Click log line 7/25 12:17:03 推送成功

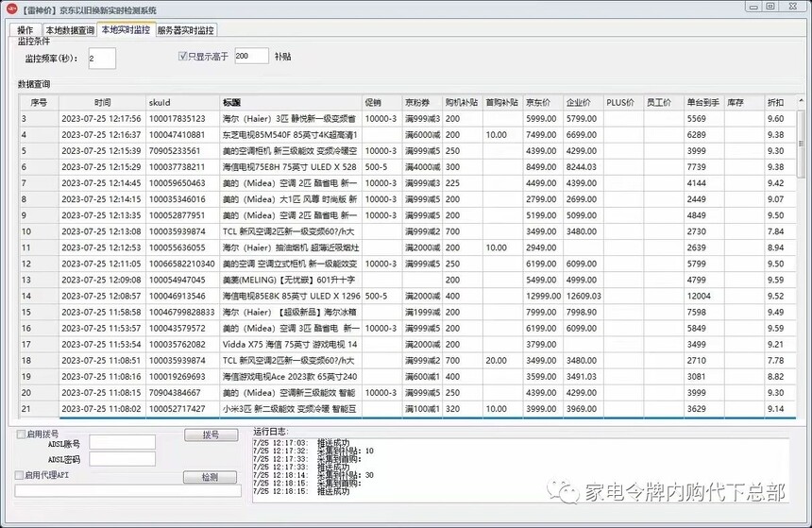(x=301, y=443)
